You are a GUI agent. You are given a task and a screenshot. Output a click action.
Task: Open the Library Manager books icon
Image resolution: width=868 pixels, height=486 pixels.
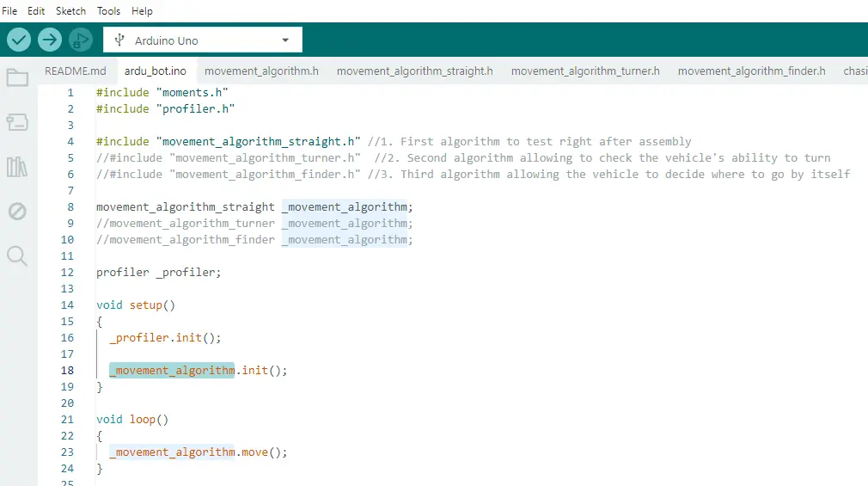click(17, 166)
